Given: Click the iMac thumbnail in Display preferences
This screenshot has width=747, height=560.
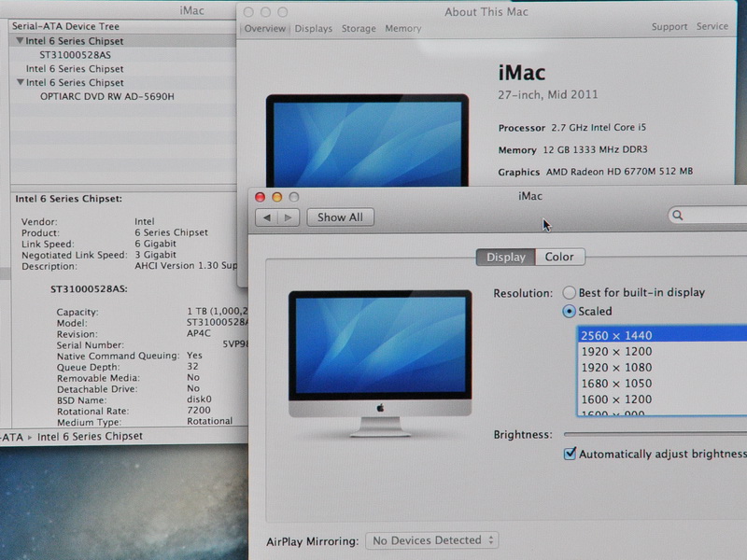Looking at the screenshot, I should (380, 363).
